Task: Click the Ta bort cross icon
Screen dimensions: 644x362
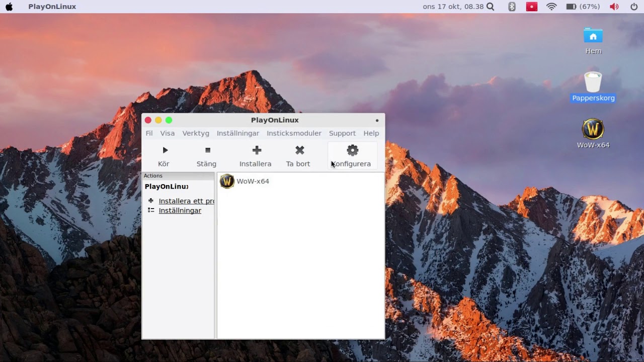Action: pos(300,150)
